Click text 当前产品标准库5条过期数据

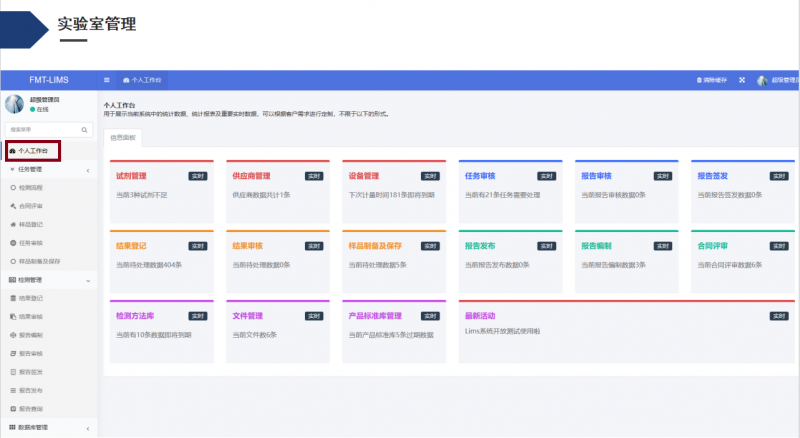[391, 335]
